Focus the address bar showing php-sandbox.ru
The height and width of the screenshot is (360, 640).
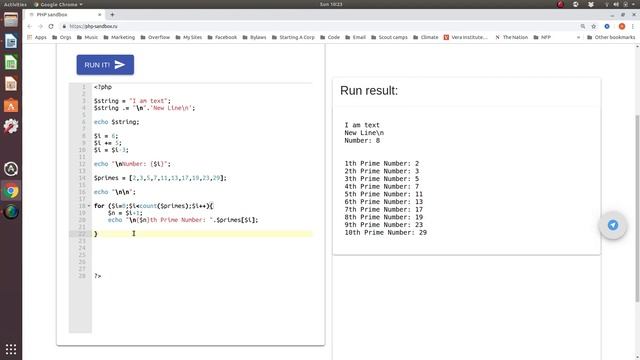click(x=318, y=26)
